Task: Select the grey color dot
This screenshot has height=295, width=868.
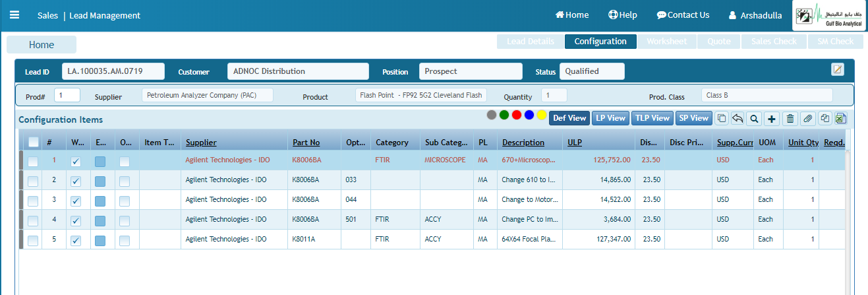Action: pos(492,115)
